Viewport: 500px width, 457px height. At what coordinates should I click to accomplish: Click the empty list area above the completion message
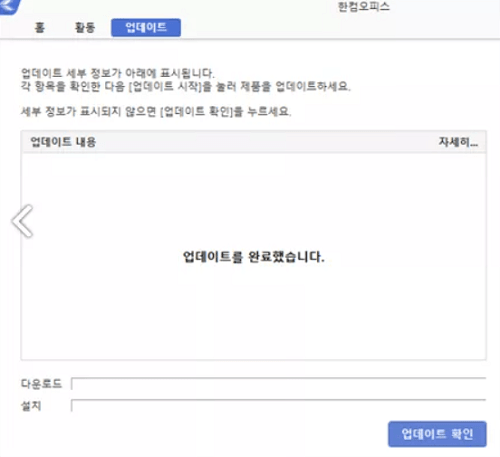click(x=253, y=201)
